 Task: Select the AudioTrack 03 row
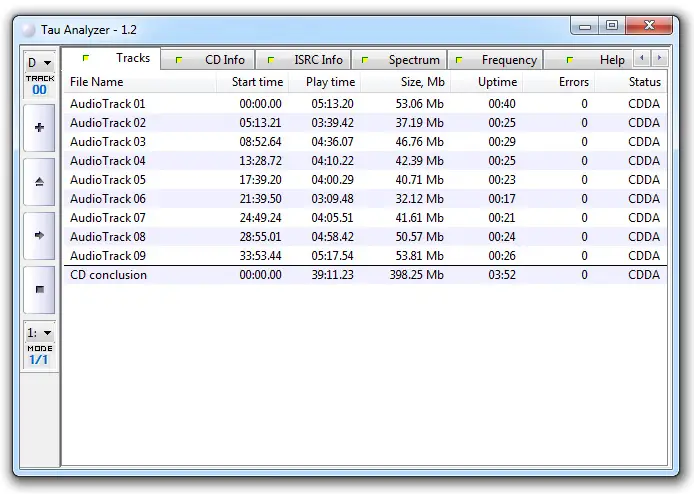(365, 142)
